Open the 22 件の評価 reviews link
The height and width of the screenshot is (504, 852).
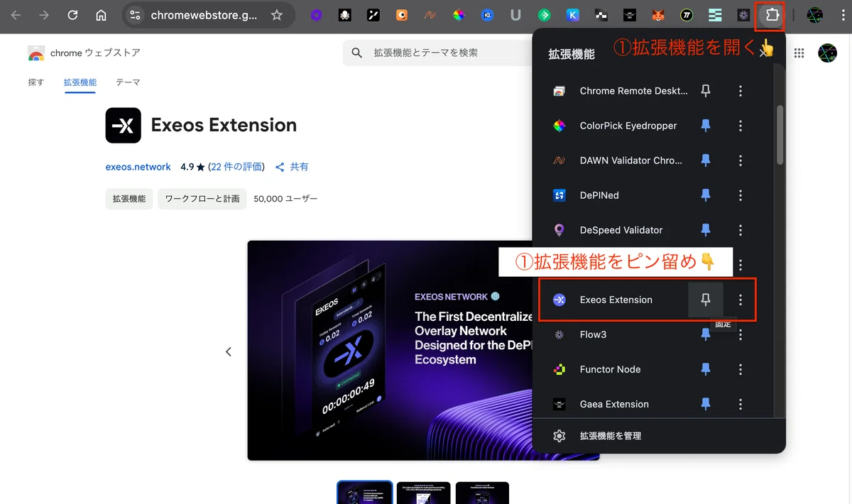point(236,167)
